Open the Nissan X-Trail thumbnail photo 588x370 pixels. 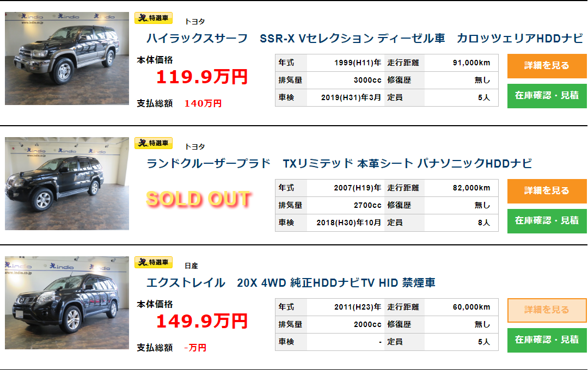point(67,303)
